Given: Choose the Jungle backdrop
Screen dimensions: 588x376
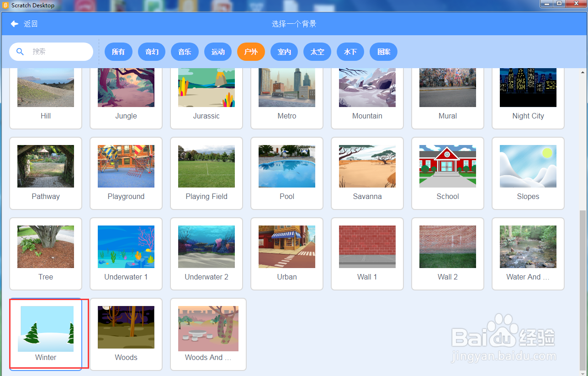Looking at the screenshot, I should [126, 98].
